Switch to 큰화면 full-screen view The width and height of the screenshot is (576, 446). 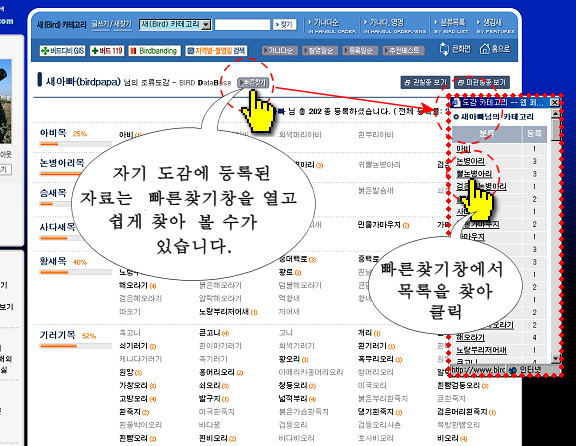point(455,49)
